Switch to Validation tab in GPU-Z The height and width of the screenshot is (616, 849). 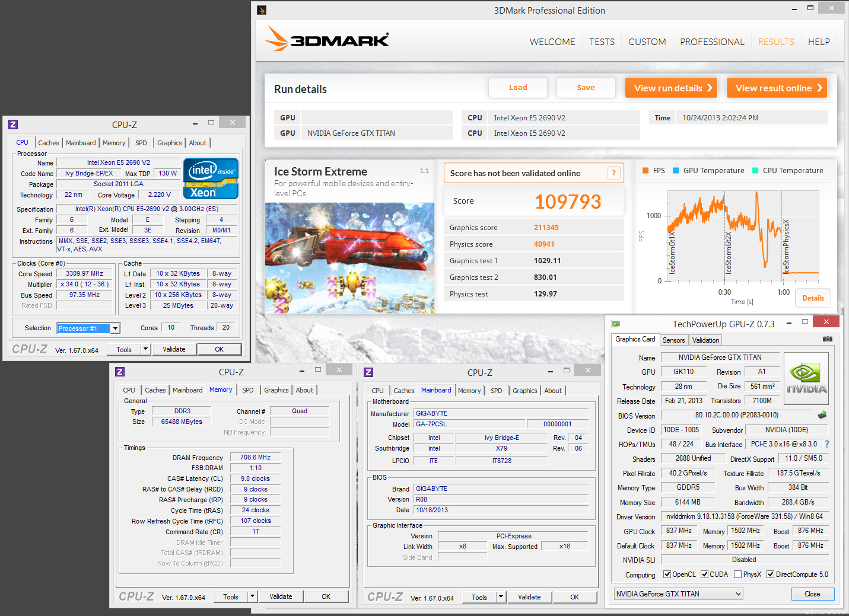click(x=705, y=340)
